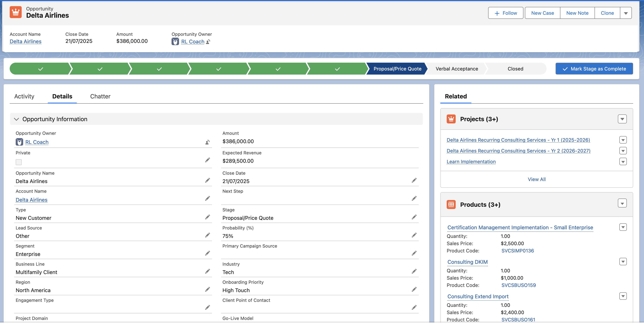644x324 pixels.
Task: Toggle the Private checkbox
Action: [19, 162]
